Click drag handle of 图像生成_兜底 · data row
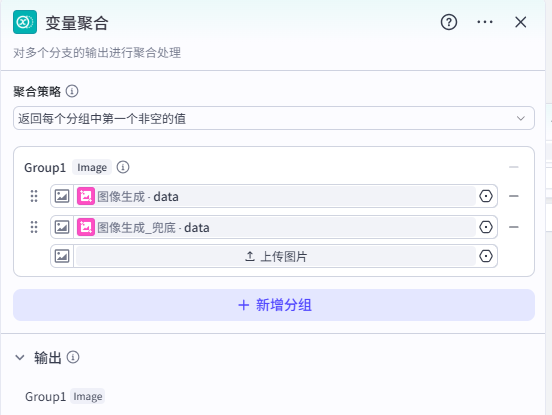Screen dimensions: 552x415 pos(34,227)
